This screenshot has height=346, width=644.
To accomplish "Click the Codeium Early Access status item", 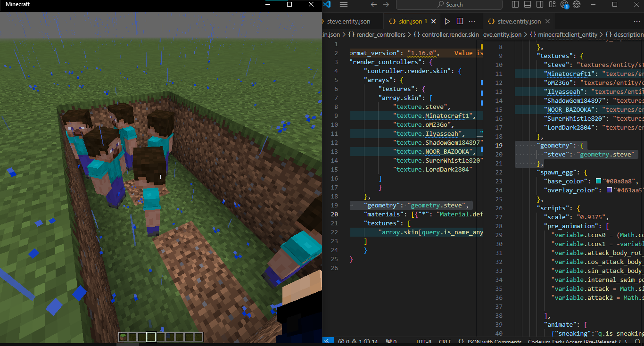I will (x=578, y=342).
